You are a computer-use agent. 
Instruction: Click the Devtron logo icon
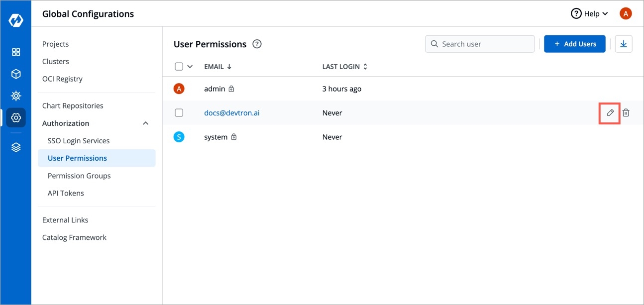pos(16,20)
